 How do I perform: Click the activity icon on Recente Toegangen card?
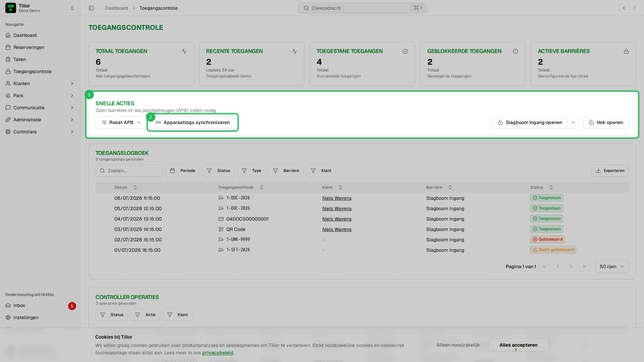pyautogui.click(x=294, y=51)
